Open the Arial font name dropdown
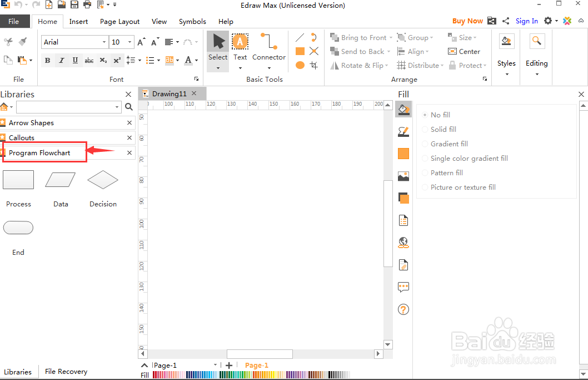This screenshot has height=380, width=588. (104, 42)
